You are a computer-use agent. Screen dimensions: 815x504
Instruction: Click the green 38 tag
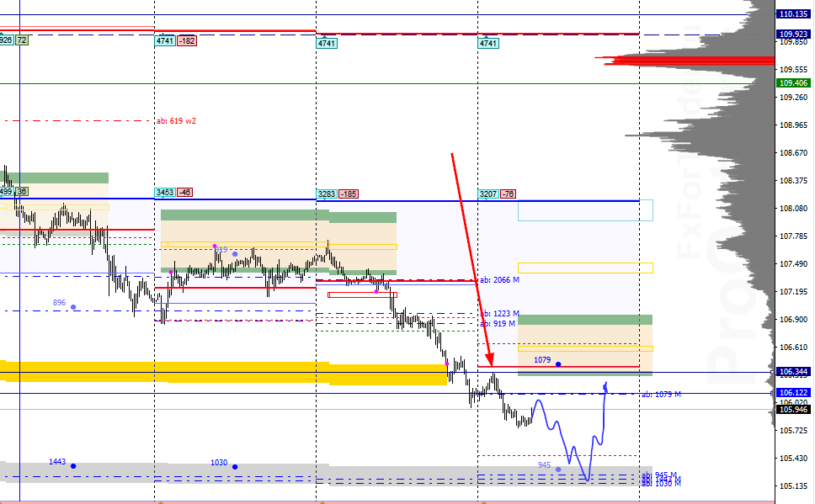pyautogui.click(x=22, y=192)
